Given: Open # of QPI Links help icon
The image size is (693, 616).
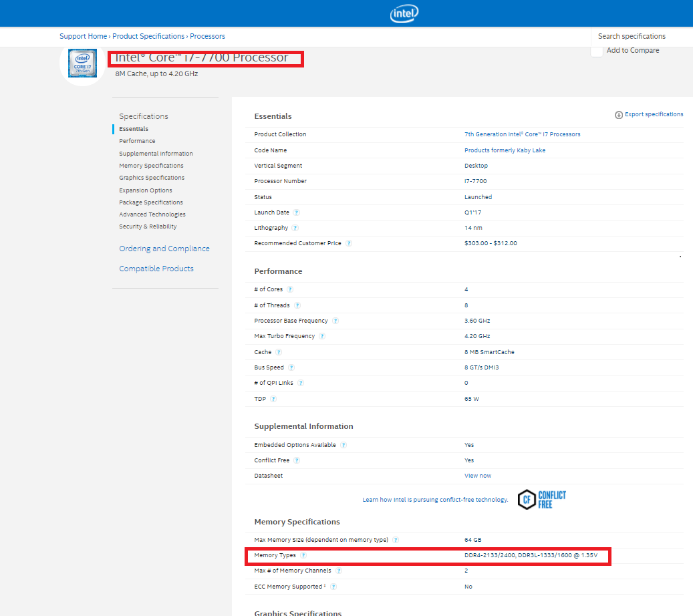Looking at the screenshot, I should [x=301, y=383].
